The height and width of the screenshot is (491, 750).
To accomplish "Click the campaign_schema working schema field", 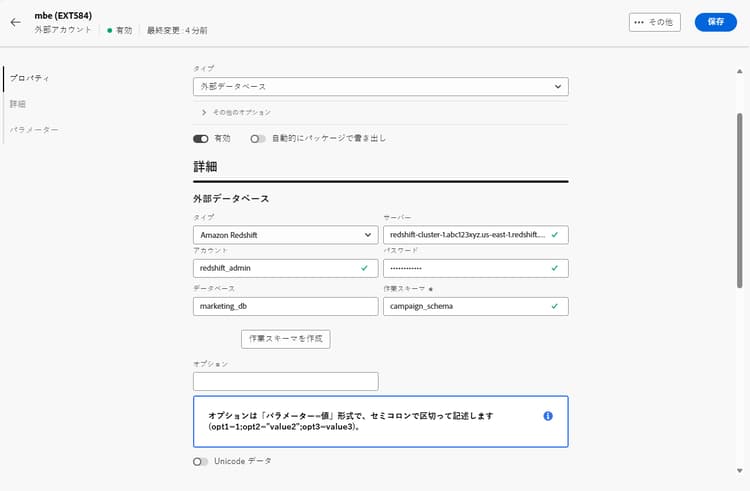I will 475,306.
